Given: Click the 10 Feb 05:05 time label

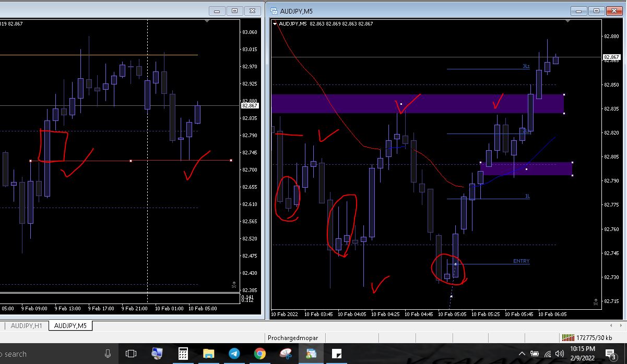Looking at the screenshot, I should (x=452, y=314).
